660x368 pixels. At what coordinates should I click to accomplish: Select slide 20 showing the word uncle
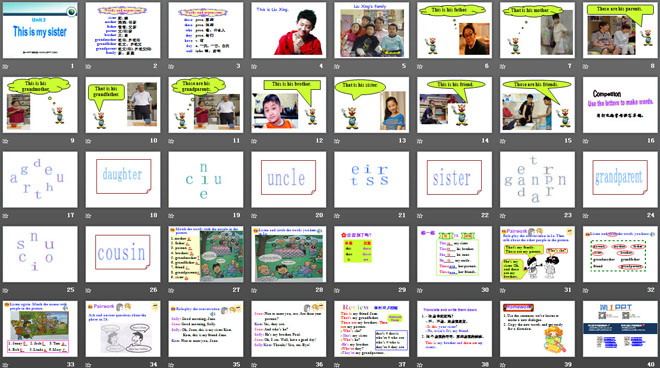pyautogui.click(x=289, y=179)
